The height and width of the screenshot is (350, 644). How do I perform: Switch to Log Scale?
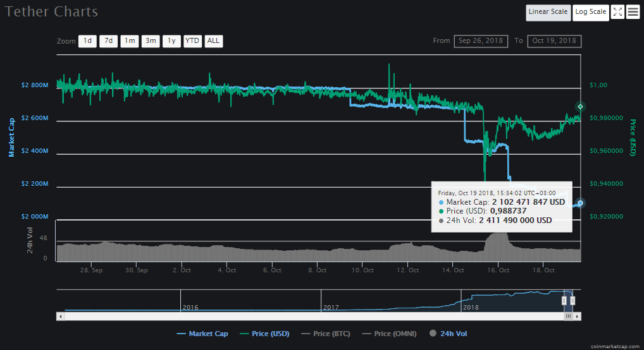pos(590,12)
